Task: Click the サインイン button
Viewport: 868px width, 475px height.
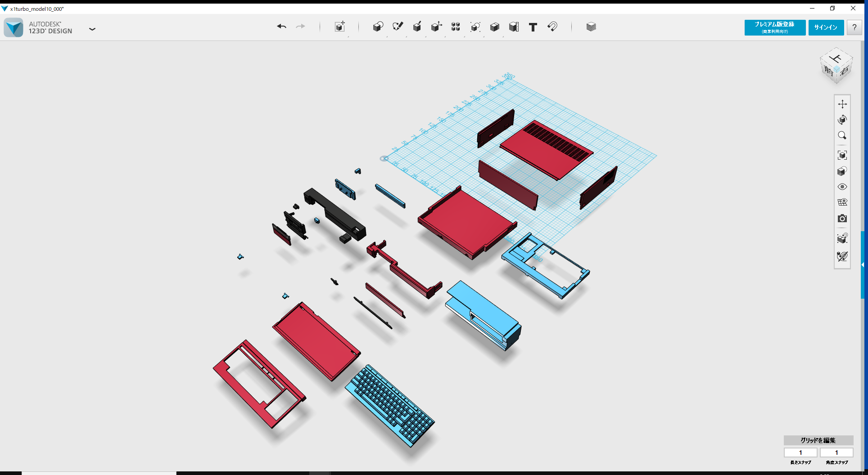Action: click(826, 27)
